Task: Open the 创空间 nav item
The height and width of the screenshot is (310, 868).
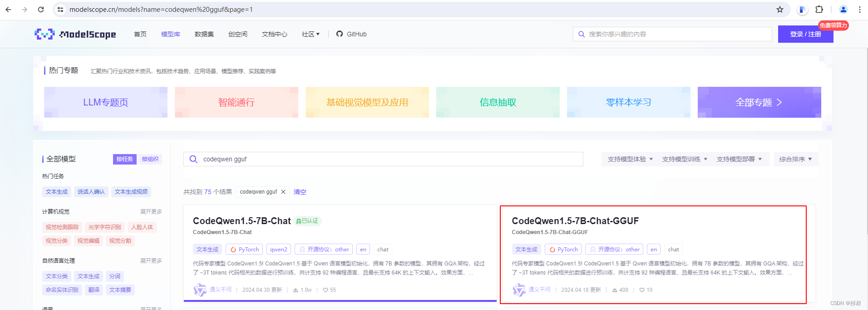Action: 238,34
